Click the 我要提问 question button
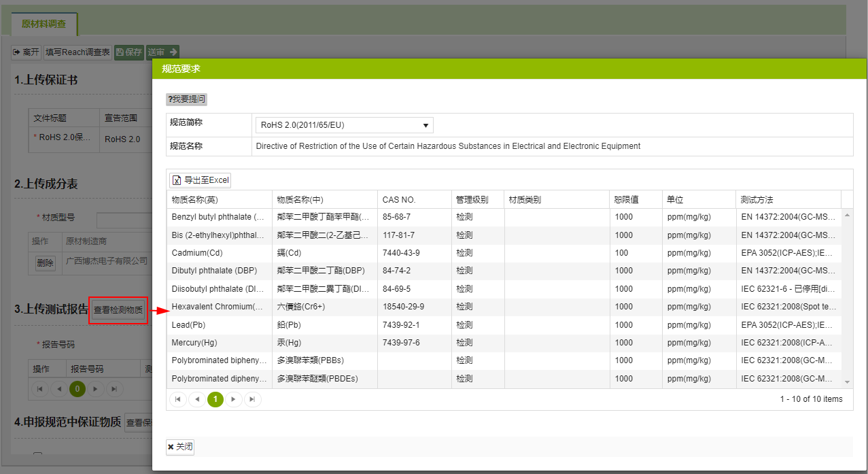 coord(187,99)
